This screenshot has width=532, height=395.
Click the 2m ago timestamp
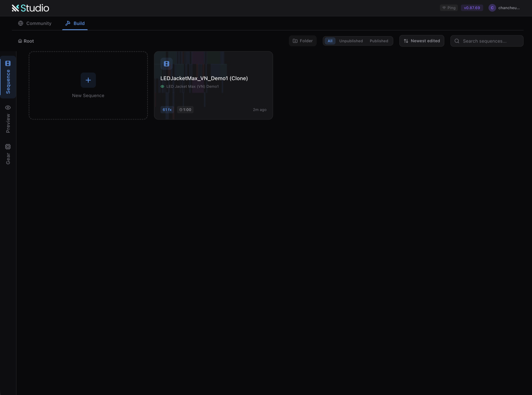click(x=260, y=110)
